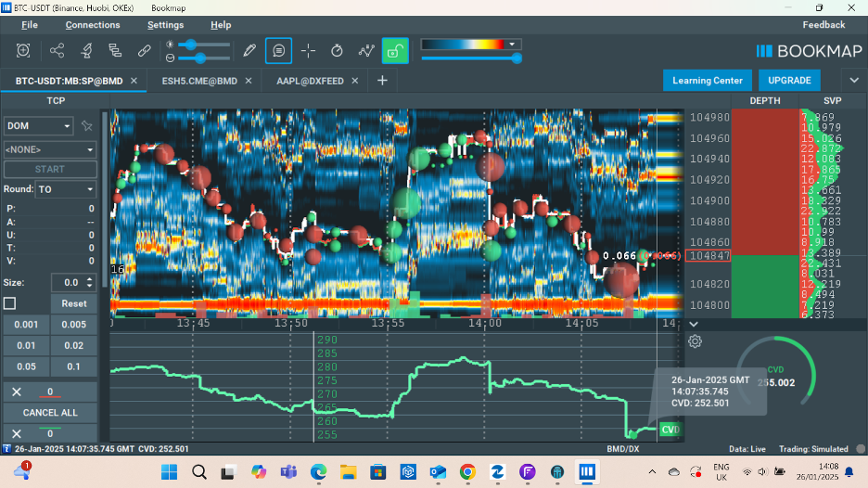The height and width of the screenshot is (488, 868).
Task: Open Microsoft Store from taskbar
Action: [x=378, y=472]
